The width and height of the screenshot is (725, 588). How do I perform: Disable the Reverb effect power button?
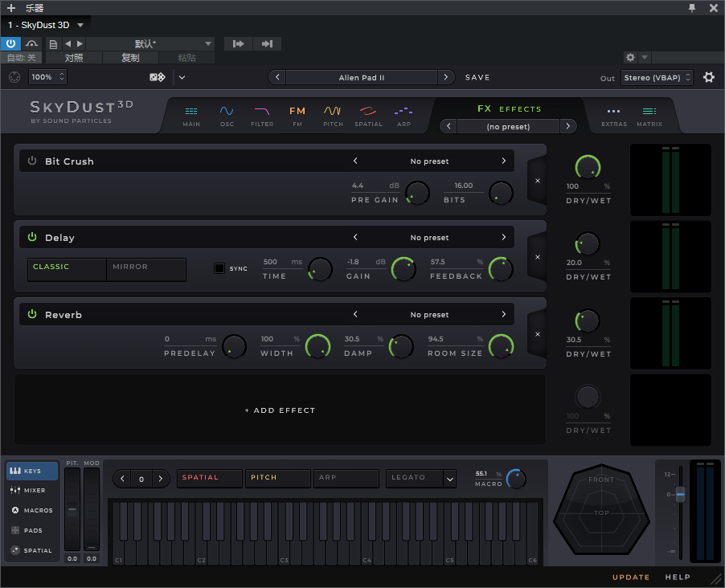pos(32,314)
